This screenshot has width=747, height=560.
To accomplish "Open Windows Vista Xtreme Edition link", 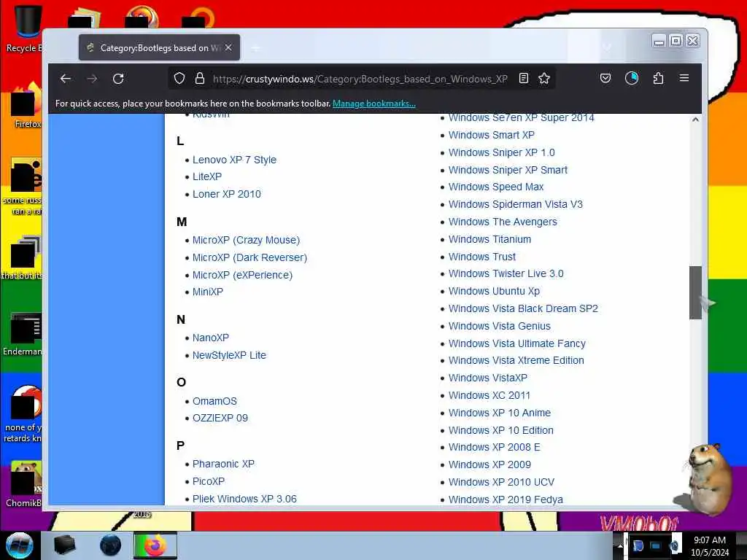I will (x=516, y=360).
